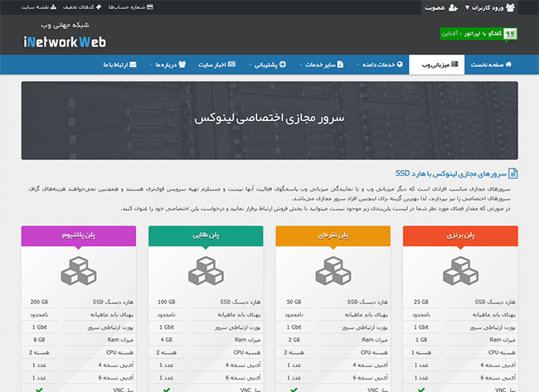Click the envelope icon beside ارتباط با ما
539x392 pixels.
133,65
